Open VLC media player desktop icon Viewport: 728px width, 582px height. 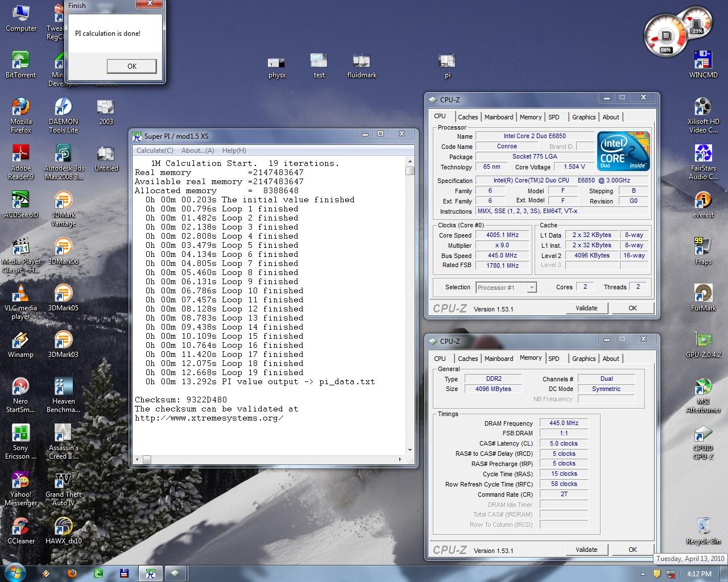pos(21,301)
